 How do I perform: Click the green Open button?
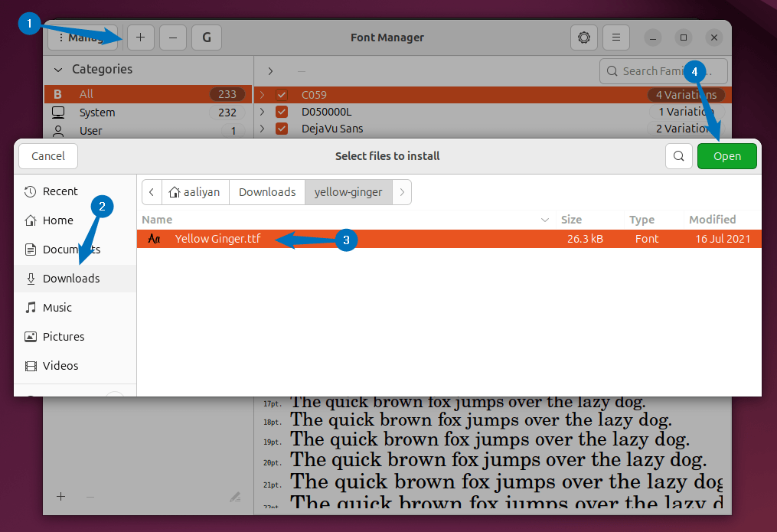tap(726, 155)
